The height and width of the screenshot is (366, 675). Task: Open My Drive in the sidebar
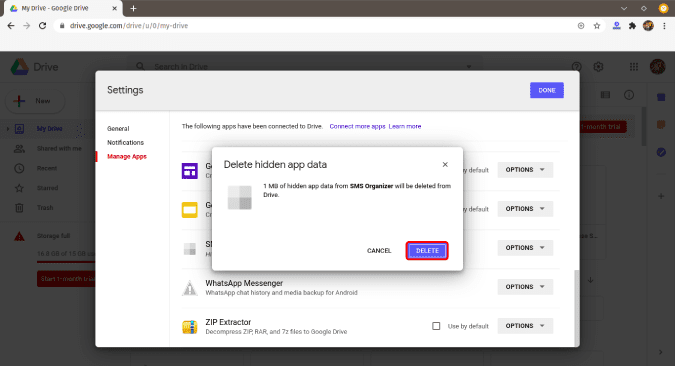[49, 129]
